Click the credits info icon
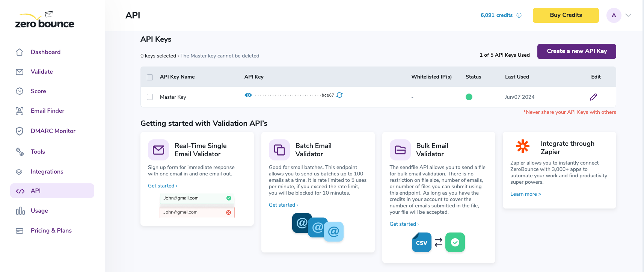The height and width of the screenshot is (272, 644). (519, 15)
